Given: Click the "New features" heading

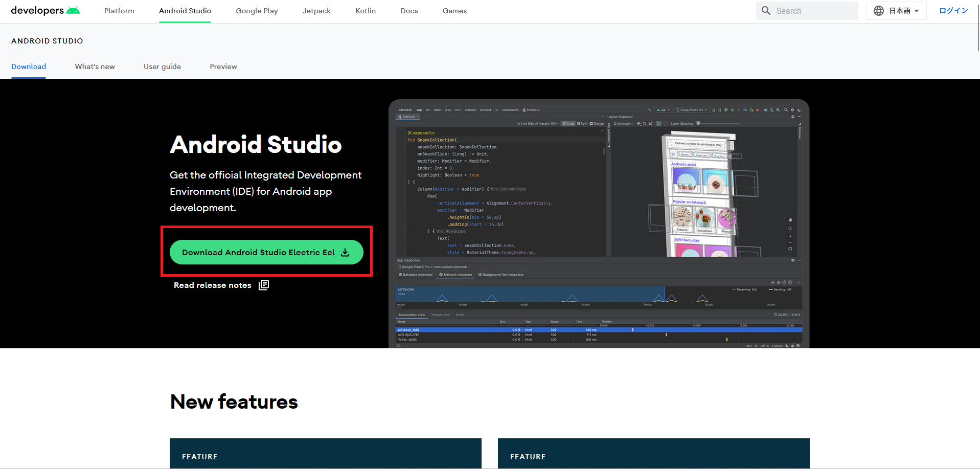Looking at the screenshot, I should (x=234, y=402).
